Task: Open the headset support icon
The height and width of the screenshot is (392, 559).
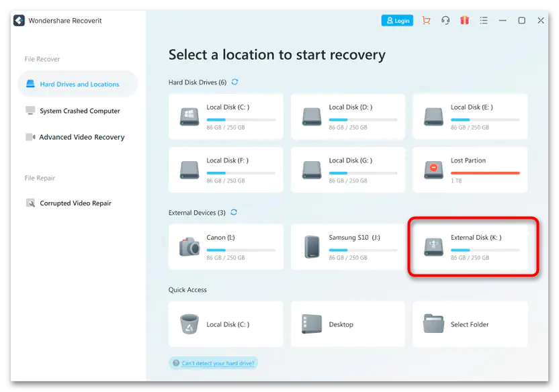Action: [x=445, y=21]
